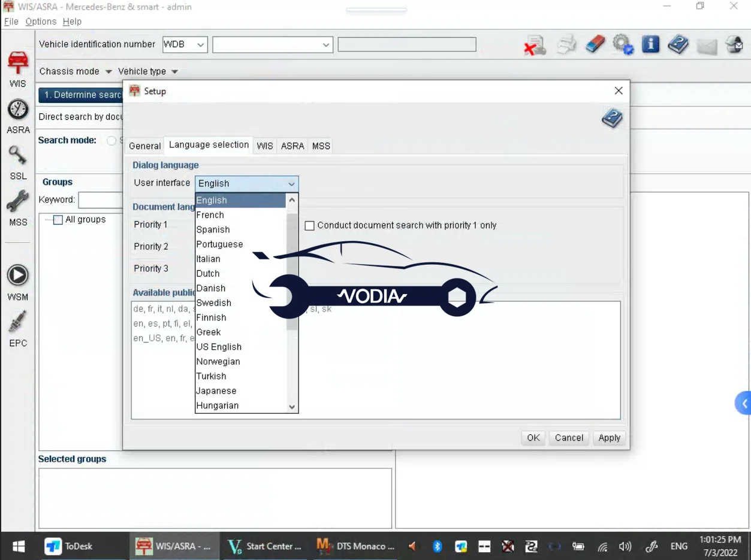This screenshot has width=751, height=560.
Task: Choose Turkish in the language list
Action: (x=241, y=376)
